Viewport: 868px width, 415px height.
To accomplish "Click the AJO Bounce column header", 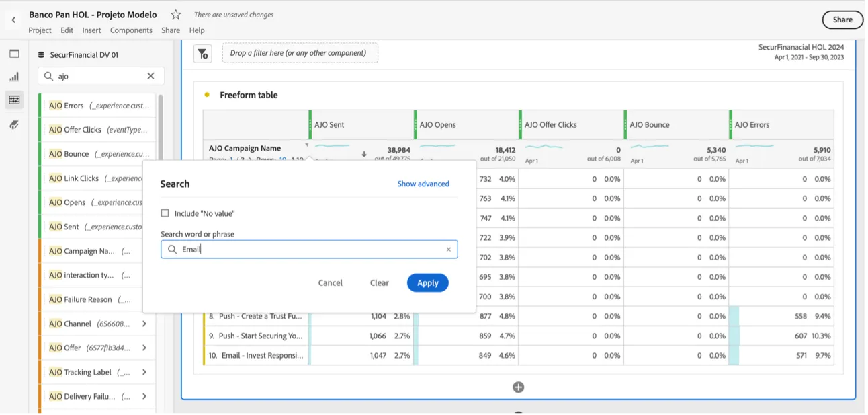I will (676, 125).
